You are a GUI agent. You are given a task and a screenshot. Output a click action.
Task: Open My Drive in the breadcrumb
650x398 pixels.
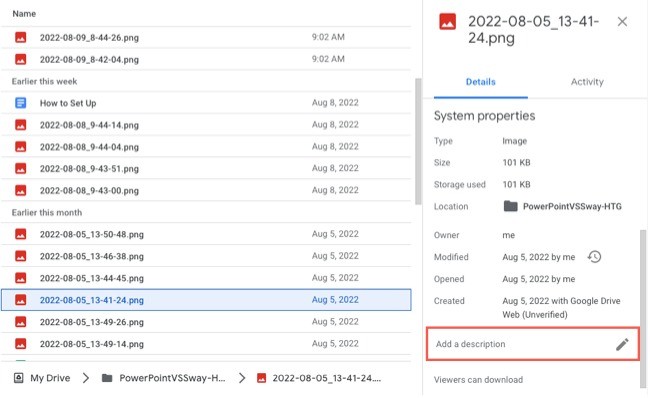point(50,378)
